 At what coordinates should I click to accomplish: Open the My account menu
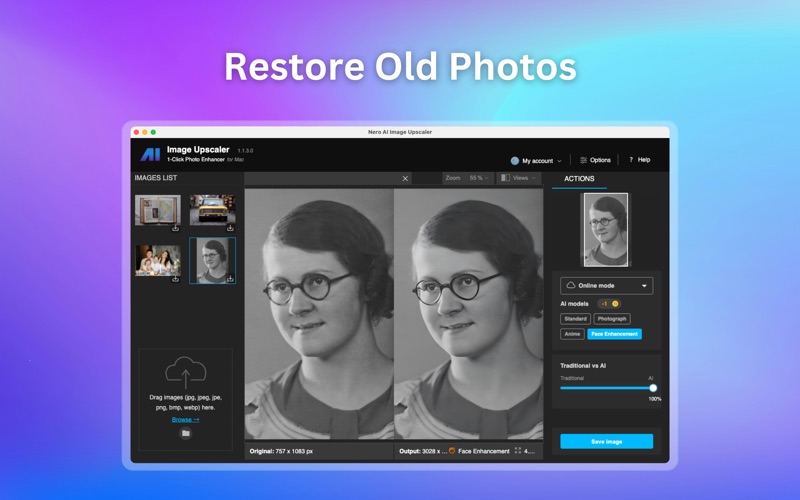point(536,160)
